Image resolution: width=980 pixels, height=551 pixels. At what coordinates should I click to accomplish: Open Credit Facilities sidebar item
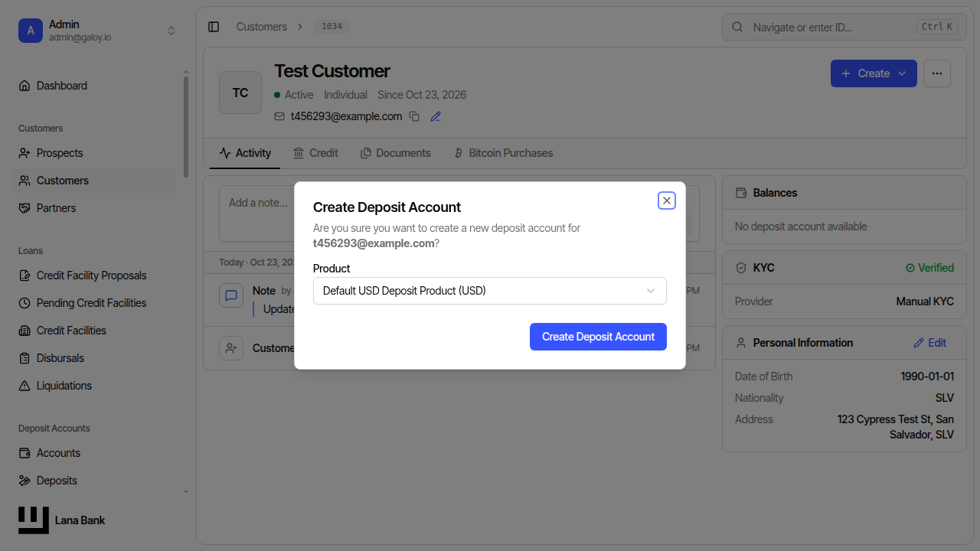tap(95, 331)
